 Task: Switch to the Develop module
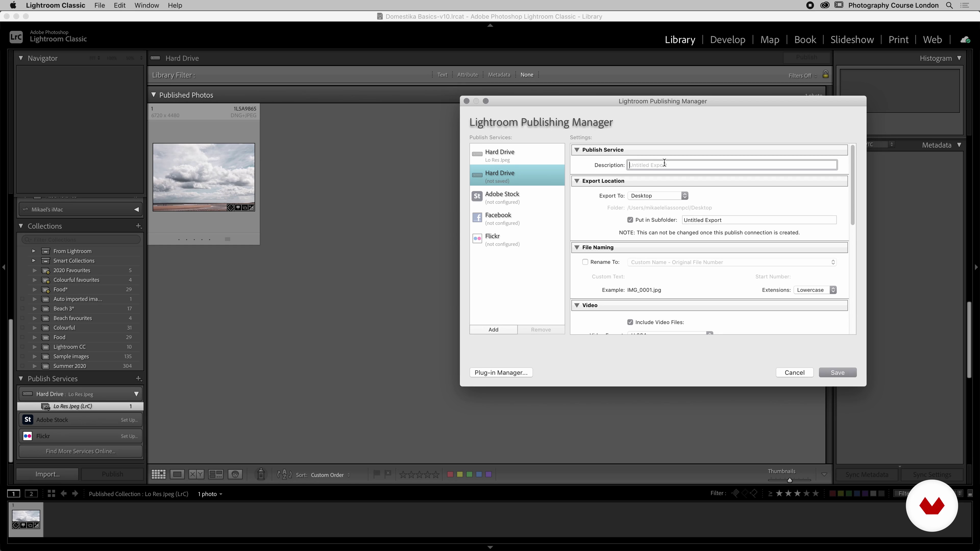727,40
